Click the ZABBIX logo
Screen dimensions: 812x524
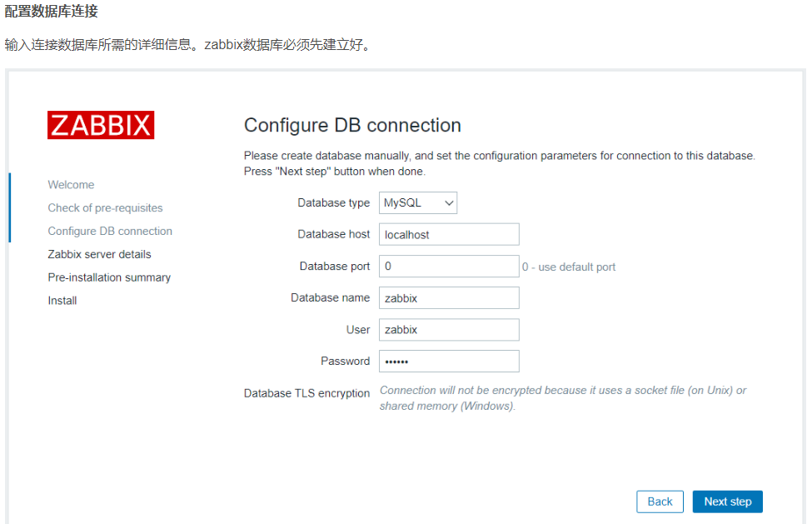[101, 125]
